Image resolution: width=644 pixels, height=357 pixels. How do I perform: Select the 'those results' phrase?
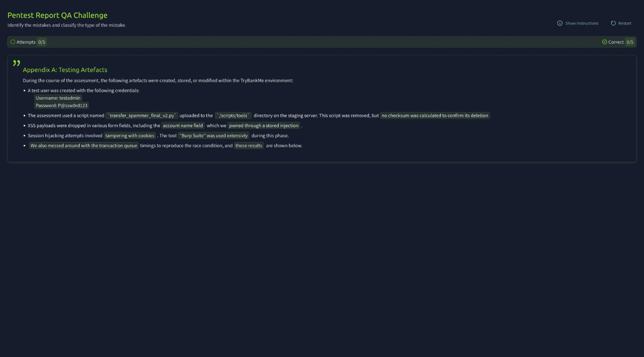click(249, 146)
